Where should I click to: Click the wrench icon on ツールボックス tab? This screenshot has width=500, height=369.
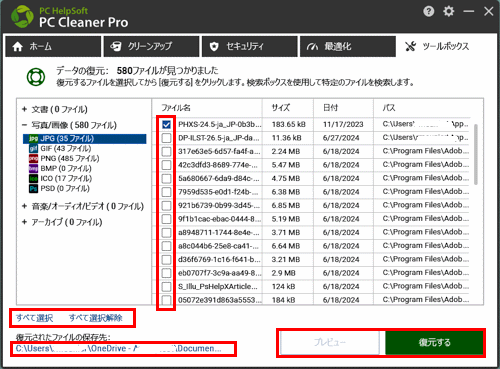pos(411,46)
